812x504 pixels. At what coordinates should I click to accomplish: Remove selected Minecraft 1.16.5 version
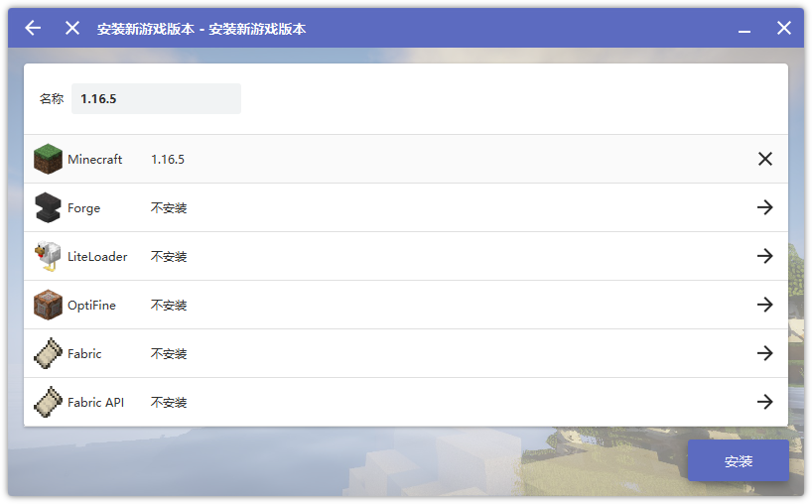(x=764, y=159)
